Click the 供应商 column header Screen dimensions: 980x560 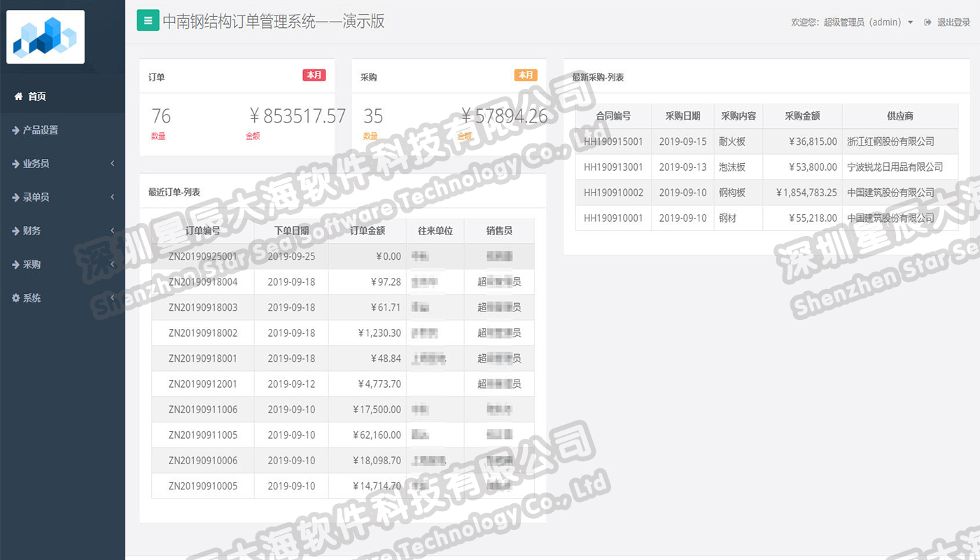pyautogui.click(x=900, y=116)
